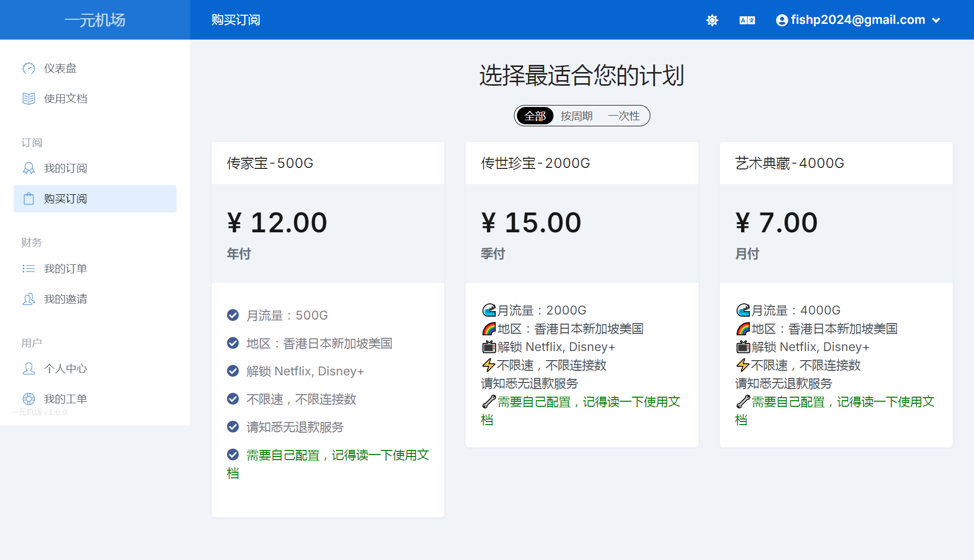This screenshot has height=560, width=974.
Task: Switch plan filter to 按周期
Action: click(x=576, y=116)
